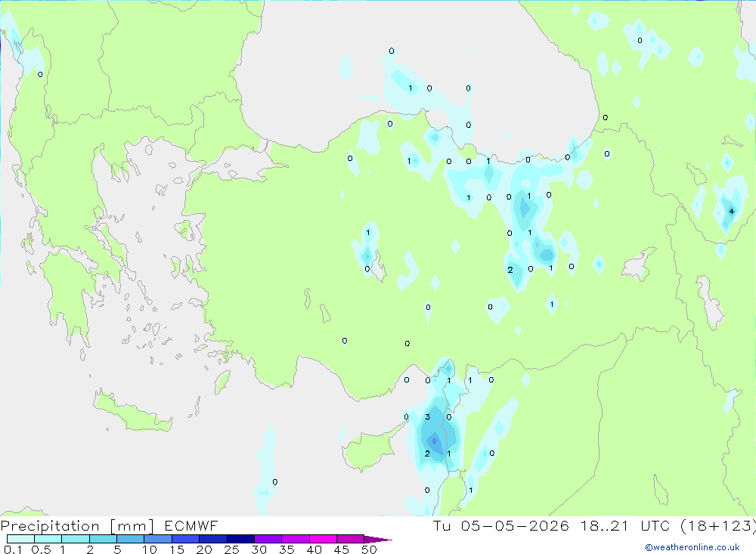Viewport: 756px width, 554px height.
Task: Click the "15" legend scale label
Action: coord(177,549)
